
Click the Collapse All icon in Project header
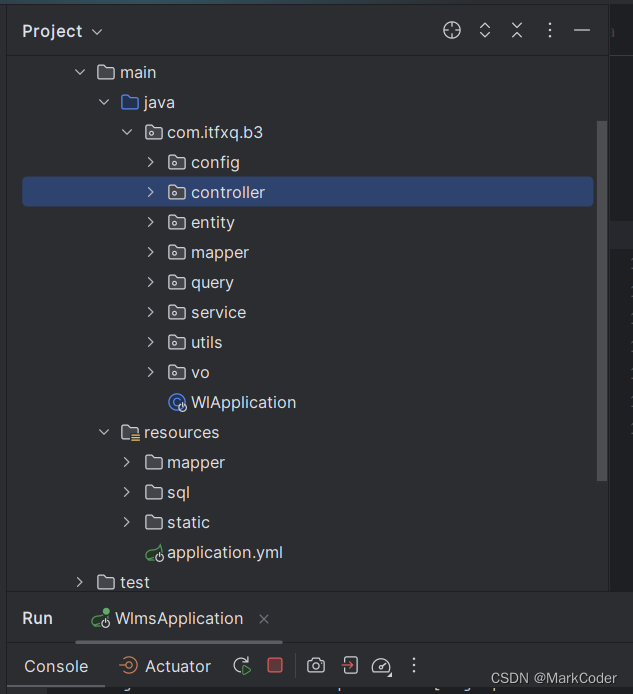tap(517, 31)
